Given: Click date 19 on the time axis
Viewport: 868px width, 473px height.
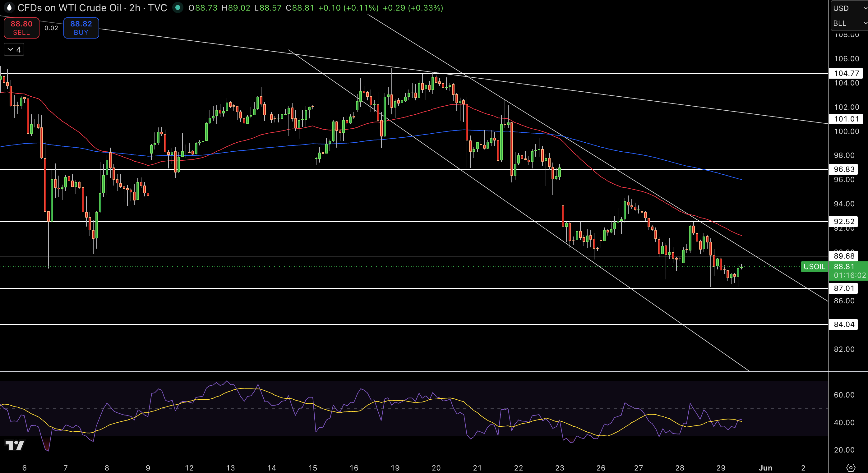Looking at the screenshot, I should [395, 468].
